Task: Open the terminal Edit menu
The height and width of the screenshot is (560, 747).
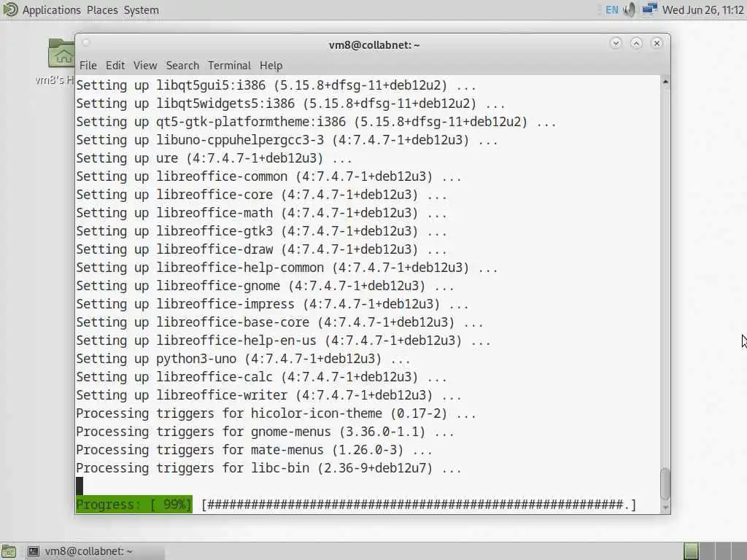Action: pos(115,65)
